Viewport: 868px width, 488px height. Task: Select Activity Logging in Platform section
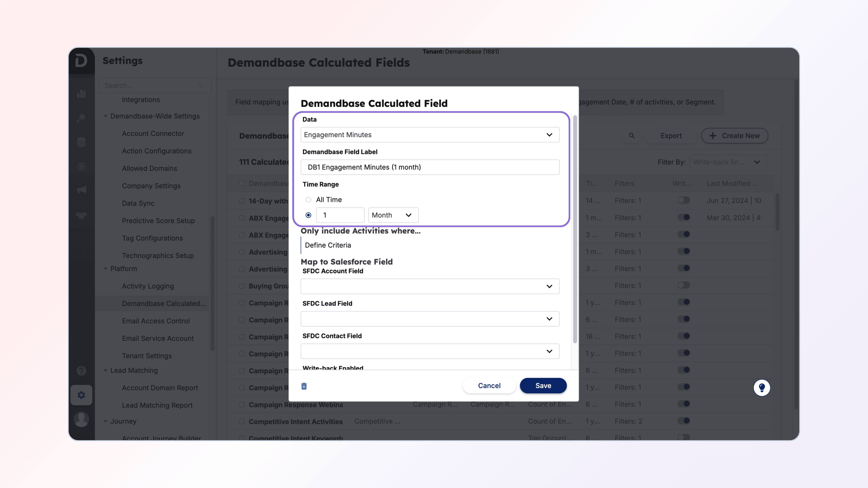148,286
